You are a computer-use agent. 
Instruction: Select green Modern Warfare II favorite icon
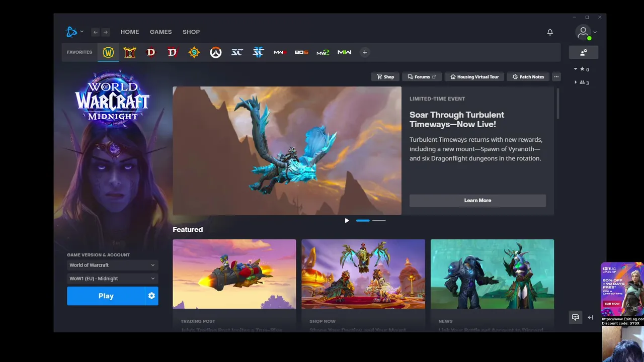pyautogui.click(x=323, y=52)
